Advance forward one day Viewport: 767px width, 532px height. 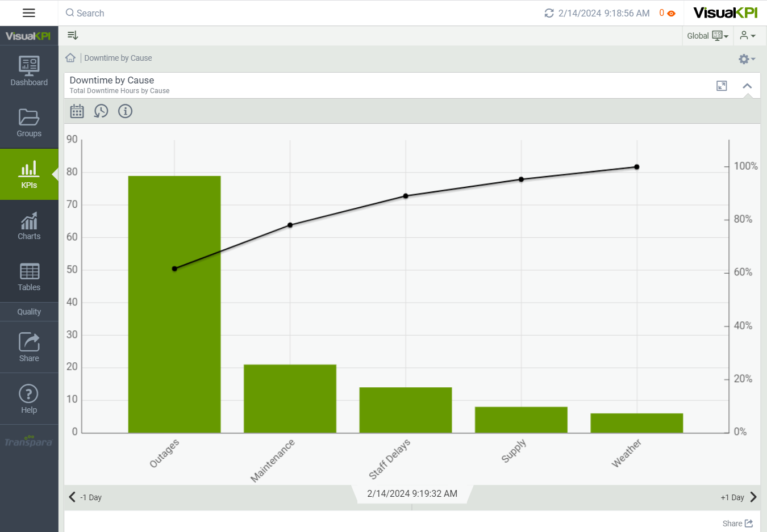pyautogui.click(x=739, y=497)
